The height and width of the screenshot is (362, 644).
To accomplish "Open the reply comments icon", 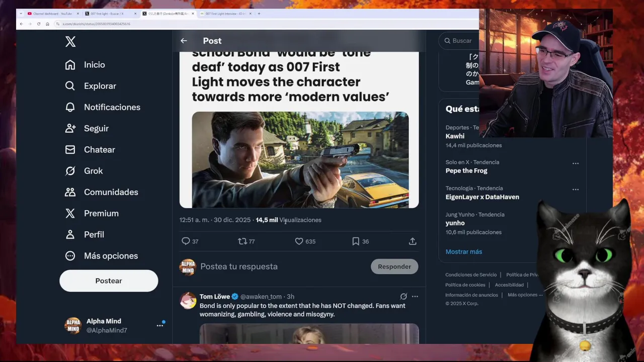I will pos(186,241).
